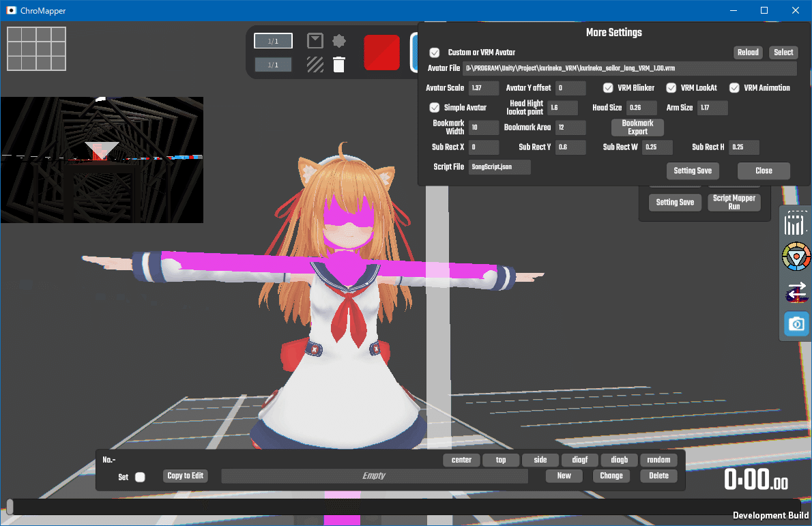Click the Bookmark Area field

click(570, 128)
